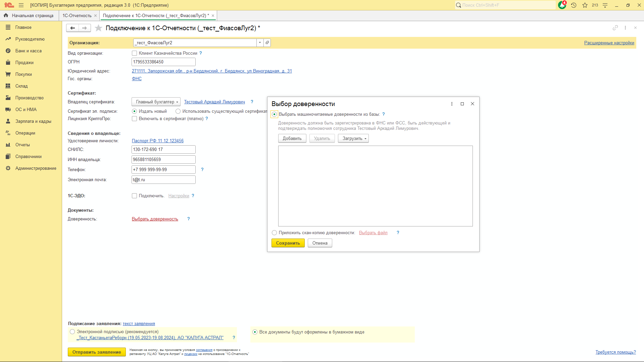Show help for Доверенность selection
644x362 pixels.
[x=189, y=219]
